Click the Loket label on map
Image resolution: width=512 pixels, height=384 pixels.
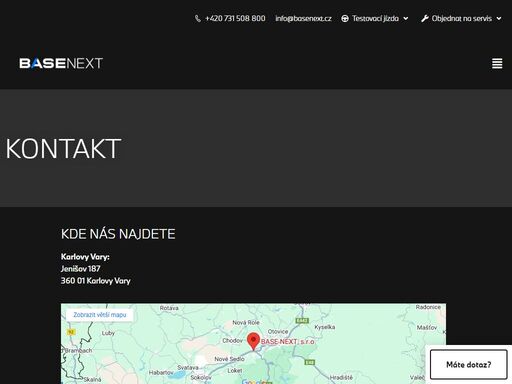pos(235,370)
